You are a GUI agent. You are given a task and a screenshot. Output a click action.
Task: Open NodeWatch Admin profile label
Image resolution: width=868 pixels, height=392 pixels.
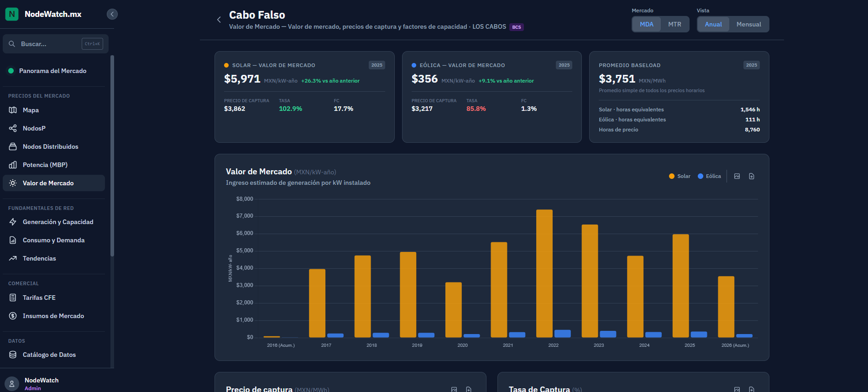point(42,384)
